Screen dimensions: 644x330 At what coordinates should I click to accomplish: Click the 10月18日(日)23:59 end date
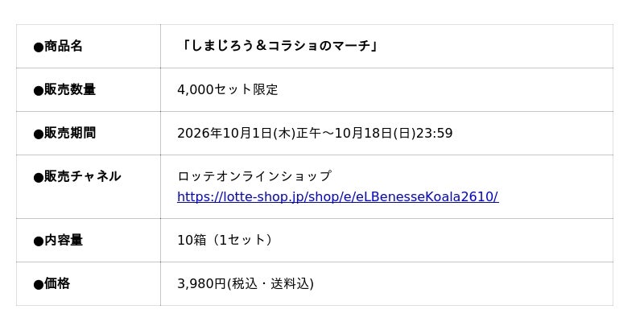coord(394,133)
